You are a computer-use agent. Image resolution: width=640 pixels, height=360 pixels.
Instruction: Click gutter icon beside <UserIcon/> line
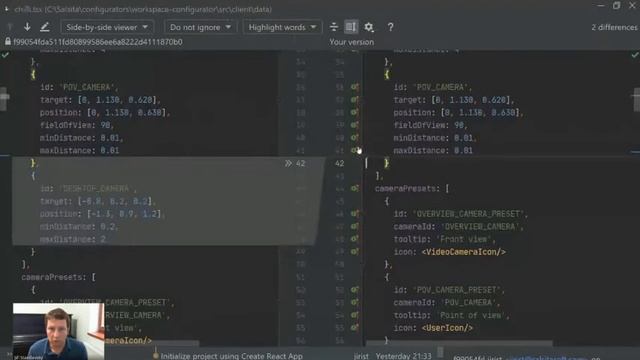point(355,327)
